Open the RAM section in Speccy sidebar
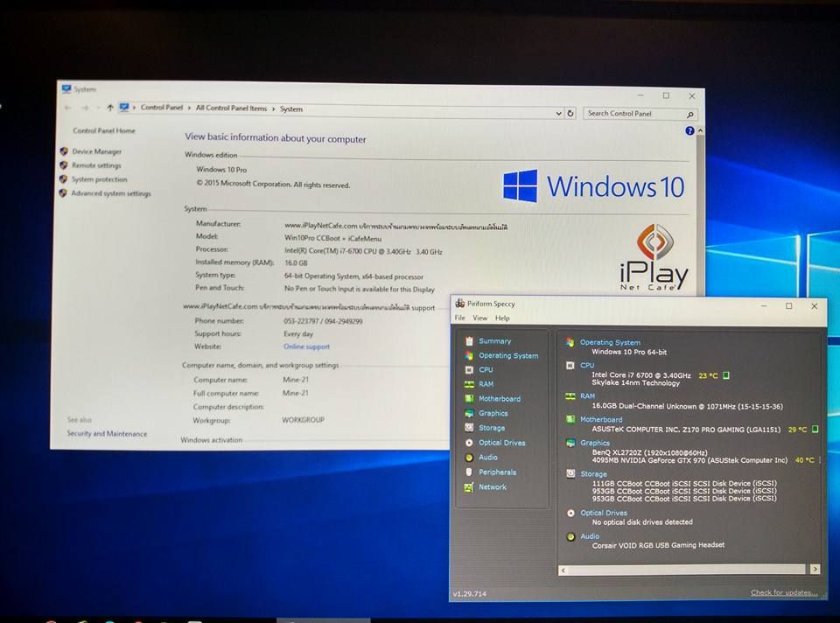Viewport: 840px width, 623px height. click(486, 384)
